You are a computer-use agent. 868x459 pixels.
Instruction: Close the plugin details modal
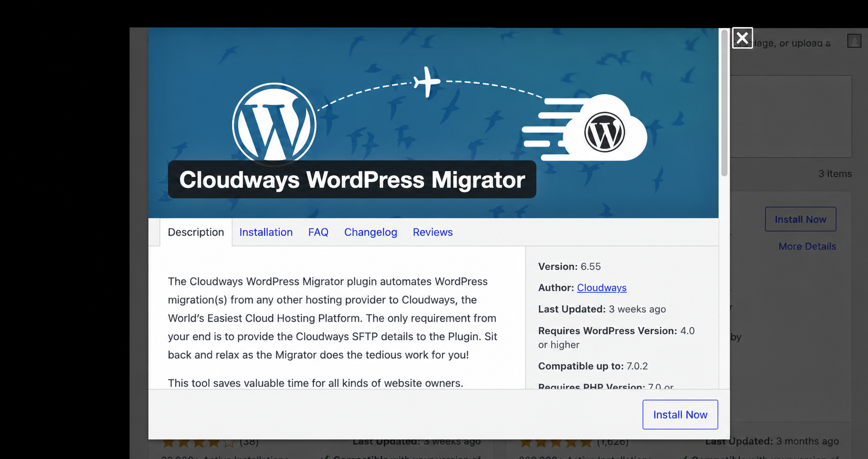click(x=742, y=38)
